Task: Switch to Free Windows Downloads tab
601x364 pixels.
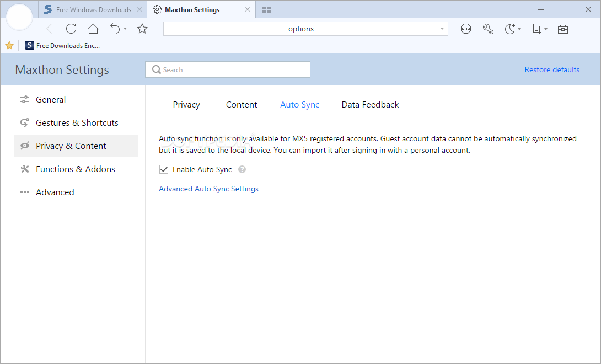Action: pyautogui.click(x=93, y=9)
